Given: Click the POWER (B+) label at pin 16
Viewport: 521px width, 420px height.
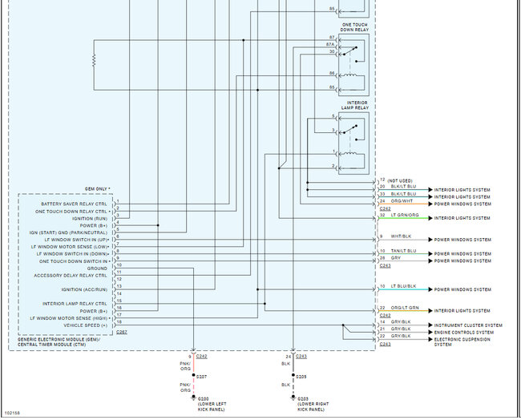Looking at the screenshot, I should [93, 311].
